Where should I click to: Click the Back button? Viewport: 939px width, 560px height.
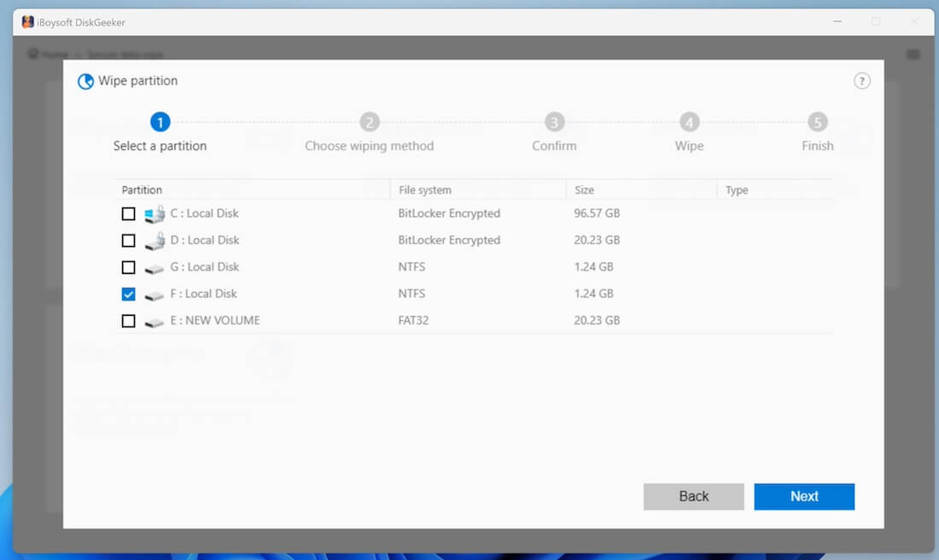pos(693,497)
